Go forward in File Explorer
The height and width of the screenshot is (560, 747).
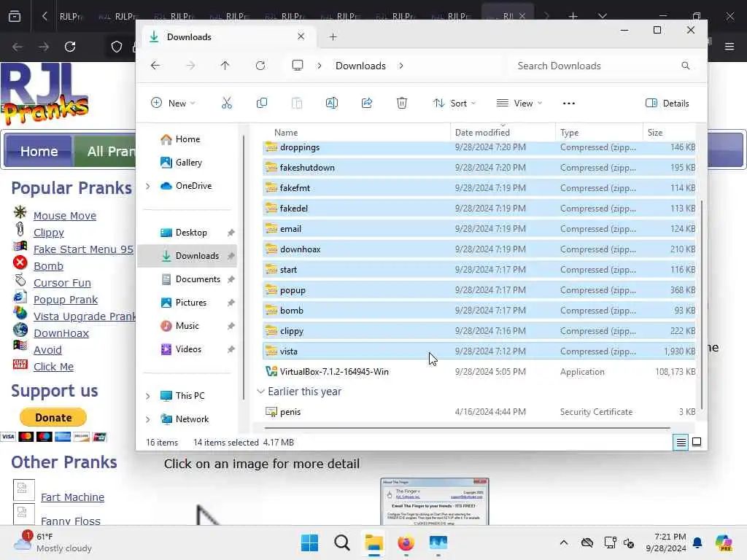pyautogui.click(x=190, y=66)
